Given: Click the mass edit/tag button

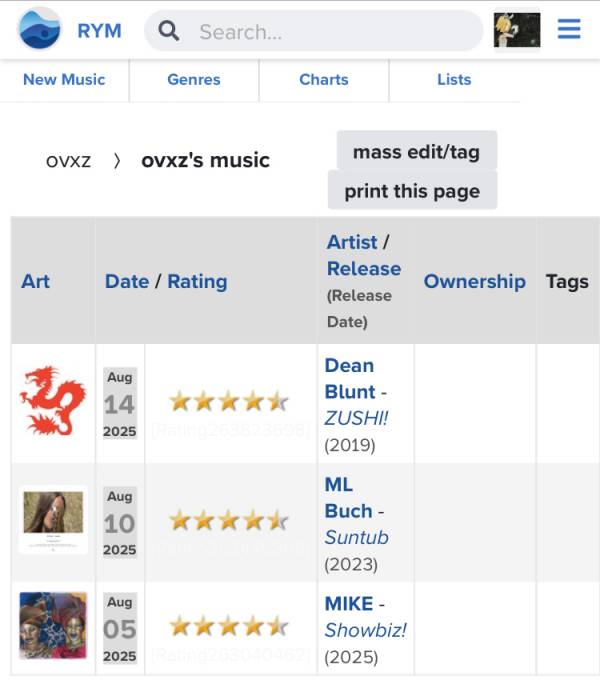Looking at the screenshot, I should [x=416, y=152].
